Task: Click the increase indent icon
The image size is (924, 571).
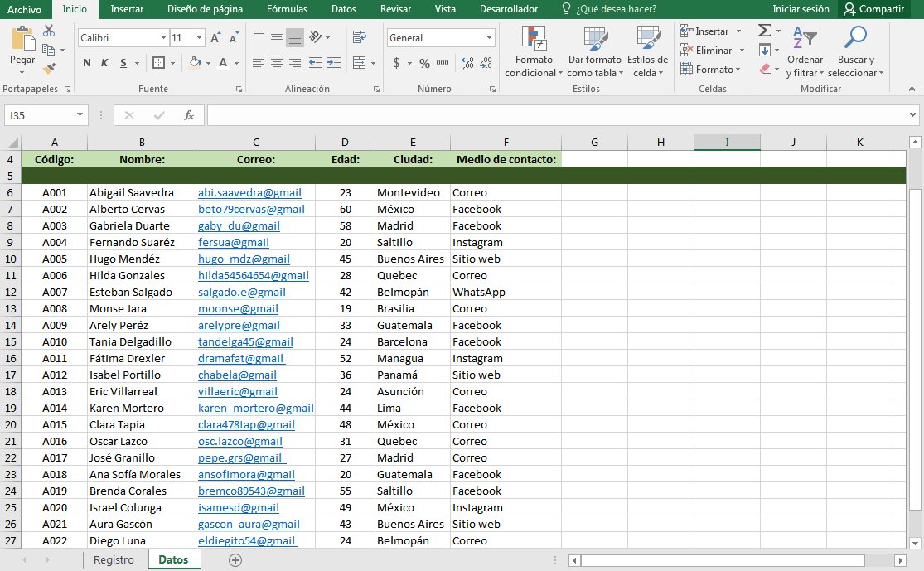Action: 334,62
